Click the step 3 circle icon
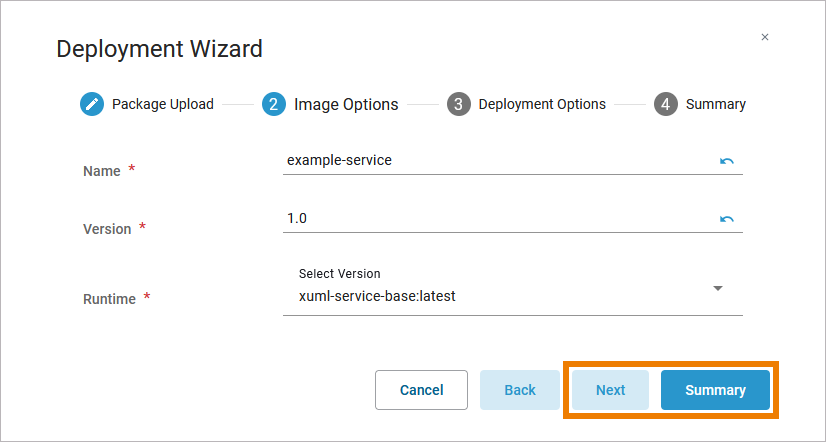Image resolution: width=826 pixels, height=442 pixels. [459, 104]
